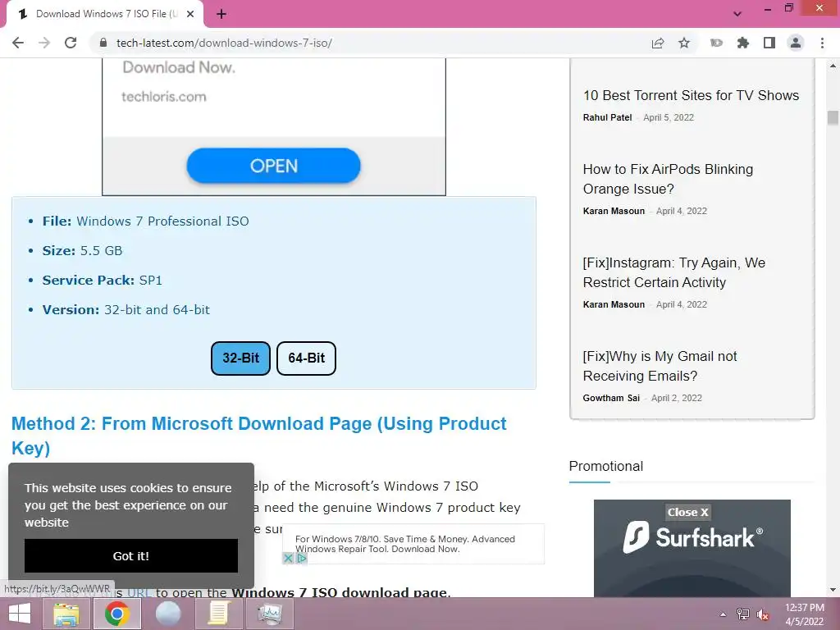
Task: Open File Explorer from taskbar
Action: (66, 614)
